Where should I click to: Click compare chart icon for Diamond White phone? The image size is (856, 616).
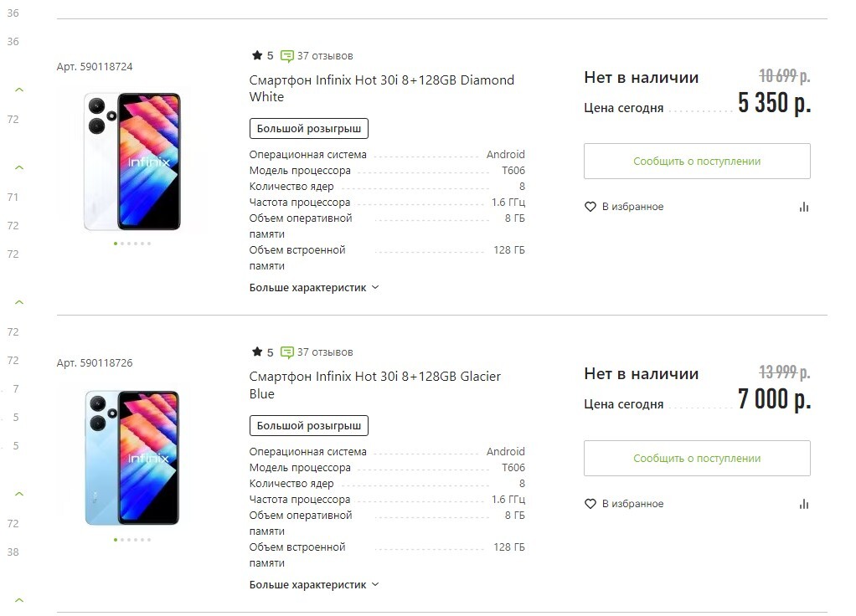tap(804, 207)
